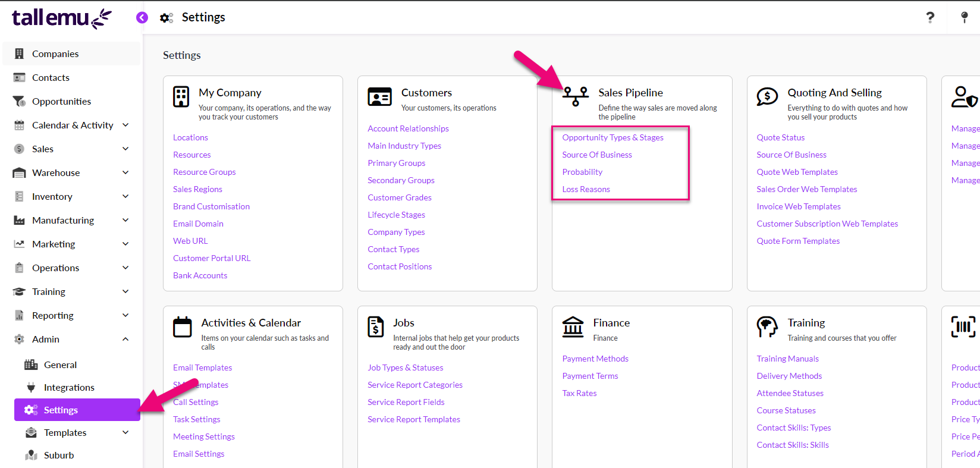Select Integrations under Admin
Screen dimensions: 980x468
tap(69, 387)
